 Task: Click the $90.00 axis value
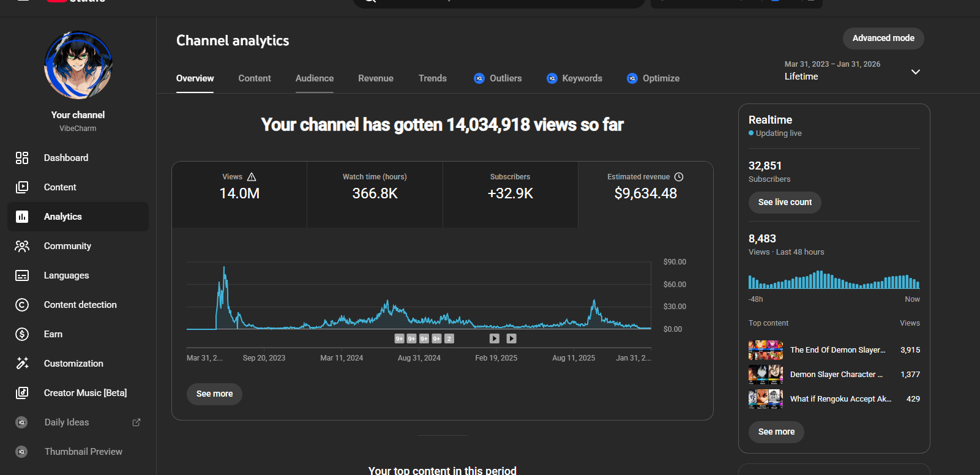pos(675,262)
